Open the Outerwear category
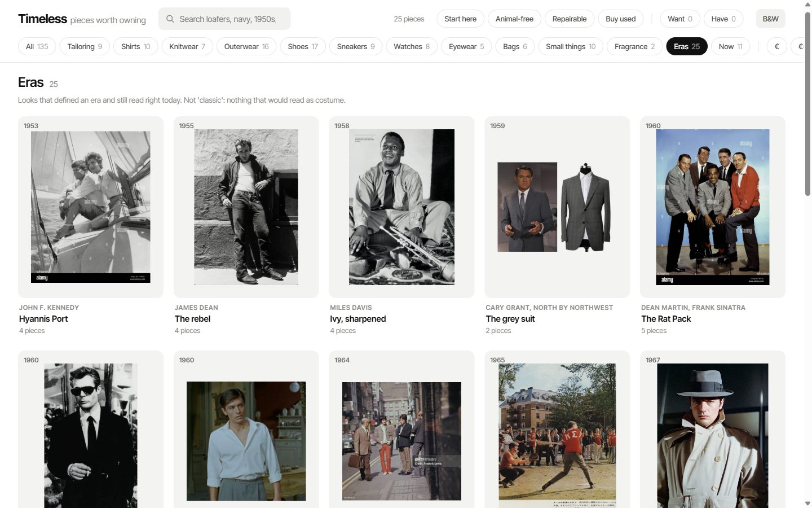812x508 pixels. point(246,46)
